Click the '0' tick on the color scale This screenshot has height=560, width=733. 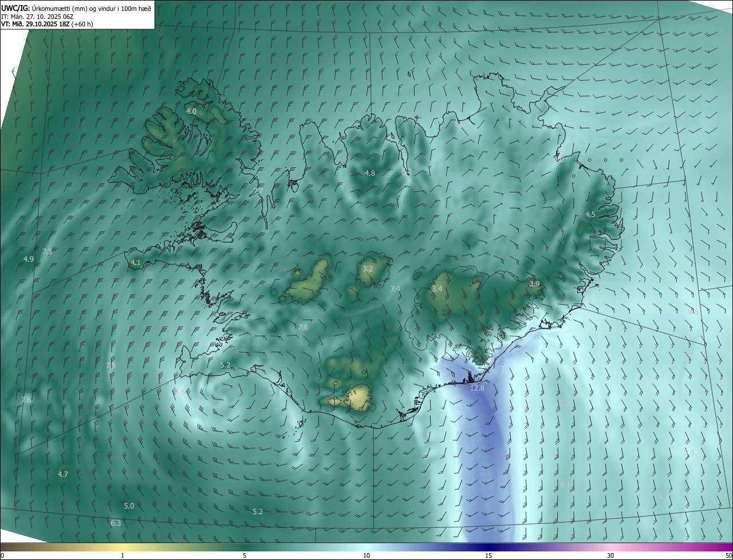[x=2, y=555]
